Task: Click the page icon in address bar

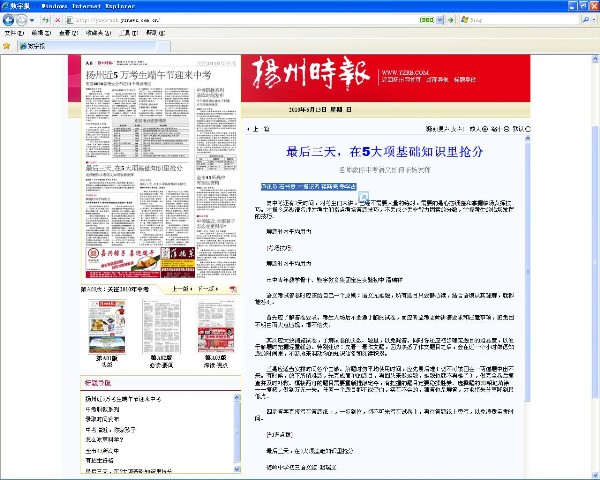Action: (x=70, y=20)
